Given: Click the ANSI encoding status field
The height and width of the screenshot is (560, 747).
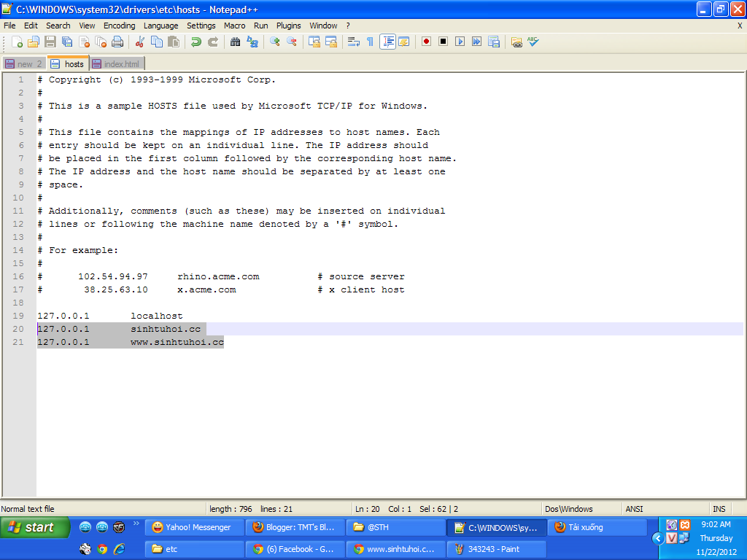Looking at the screenshot, I should pos(634,509).
